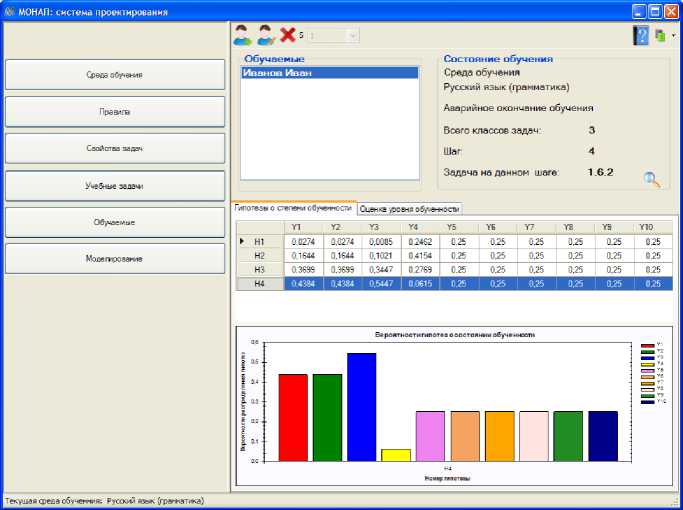Click cell 0,3447 in row H3
Image resolution: width=683 pixels, height=510 pixels.
click(381, 270)
